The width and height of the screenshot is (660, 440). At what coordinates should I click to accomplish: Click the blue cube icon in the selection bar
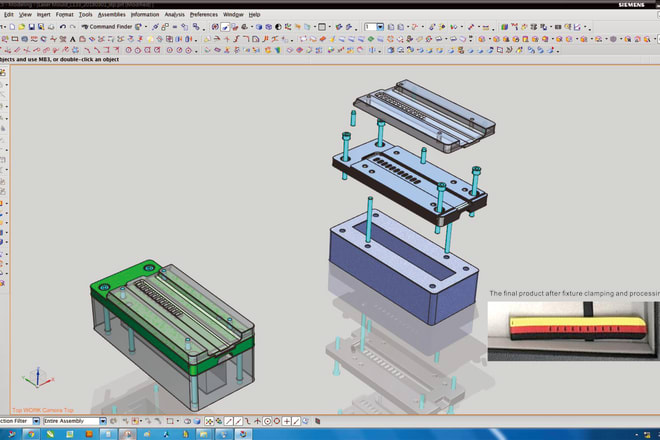point(197,421)
